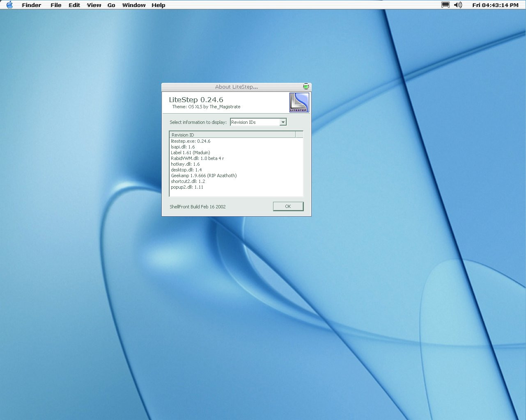Screen dimensions: 526x420
Task: Click the green button in About title bar
Action: [306, 87]
